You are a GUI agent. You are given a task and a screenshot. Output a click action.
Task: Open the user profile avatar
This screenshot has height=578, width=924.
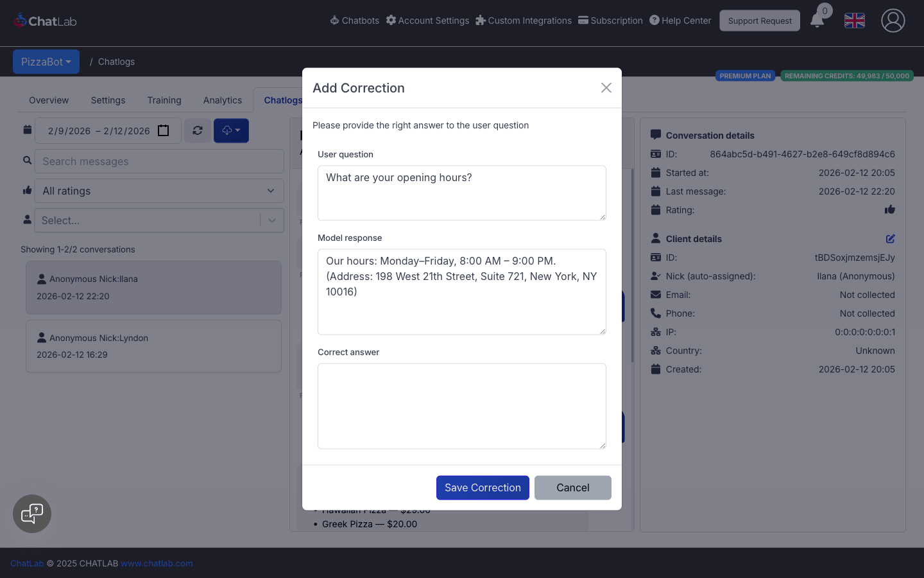tap(893, 21)
